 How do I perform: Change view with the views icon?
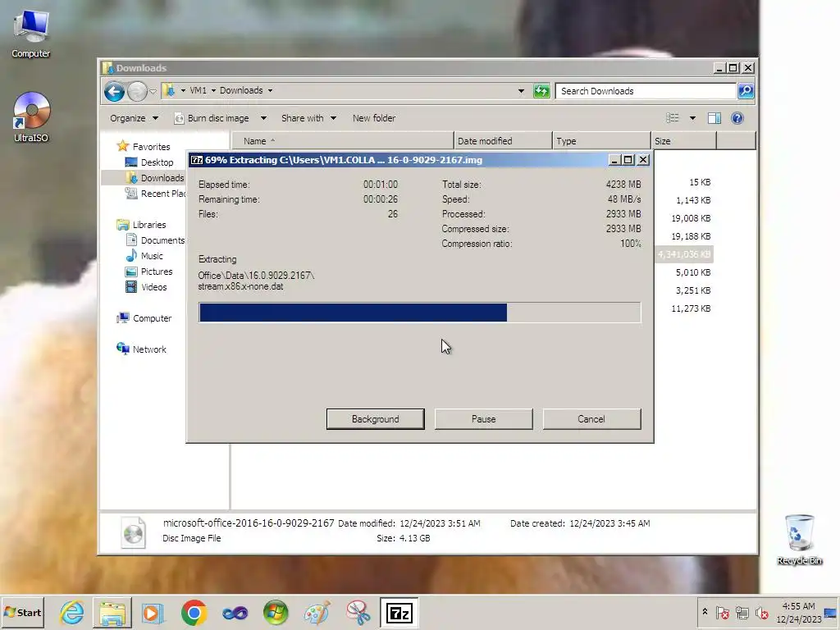[x=673, y=118]
